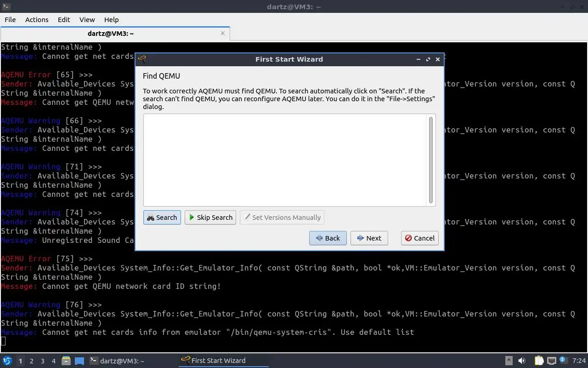
Task: Switch to workspace 3
Action: click(x=42, y=361)
